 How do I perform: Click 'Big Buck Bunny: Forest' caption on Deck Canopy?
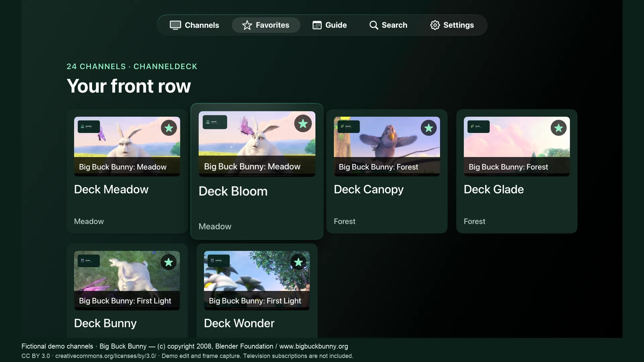tap(378, 167)
